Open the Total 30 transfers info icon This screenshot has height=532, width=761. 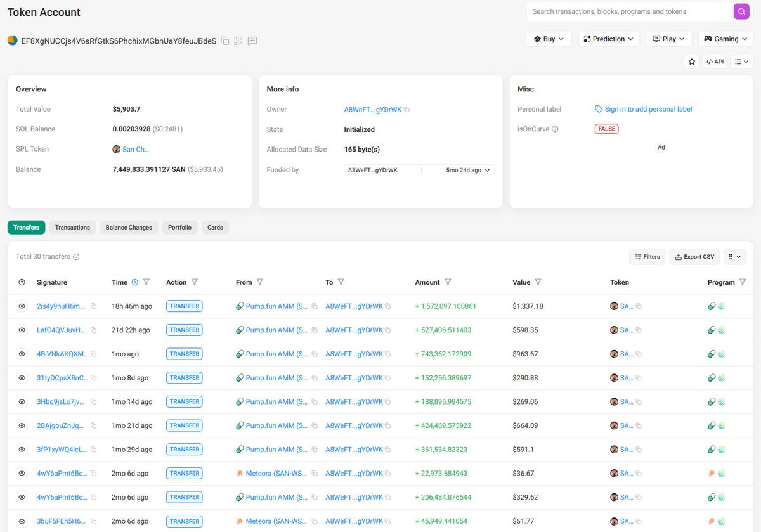click(x=76, y=257)
